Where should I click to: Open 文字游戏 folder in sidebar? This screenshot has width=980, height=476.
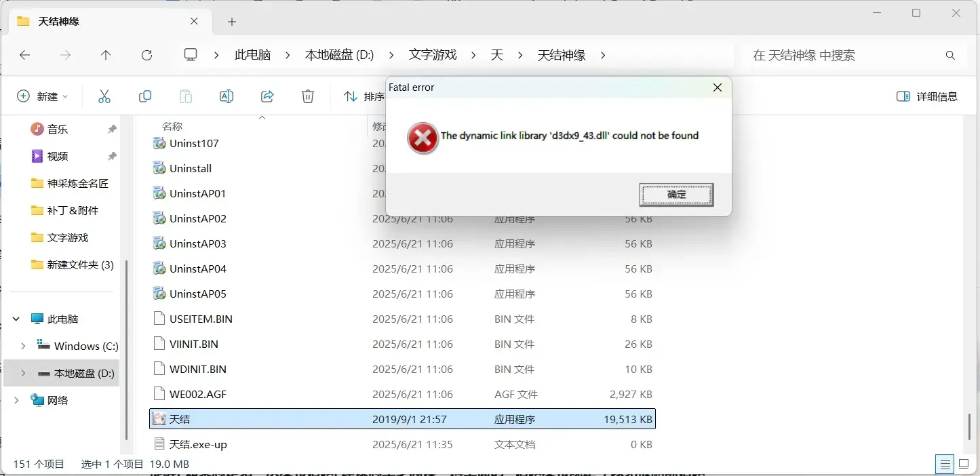pos(60,237)
